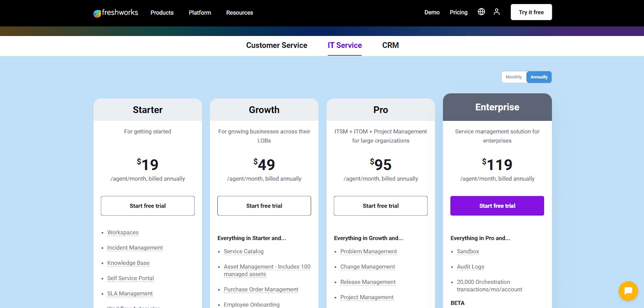Image resolution: width=644 pixels, height=308 pixels.
Task: Start free trial for Growth plan
Action: coord(264,206)
